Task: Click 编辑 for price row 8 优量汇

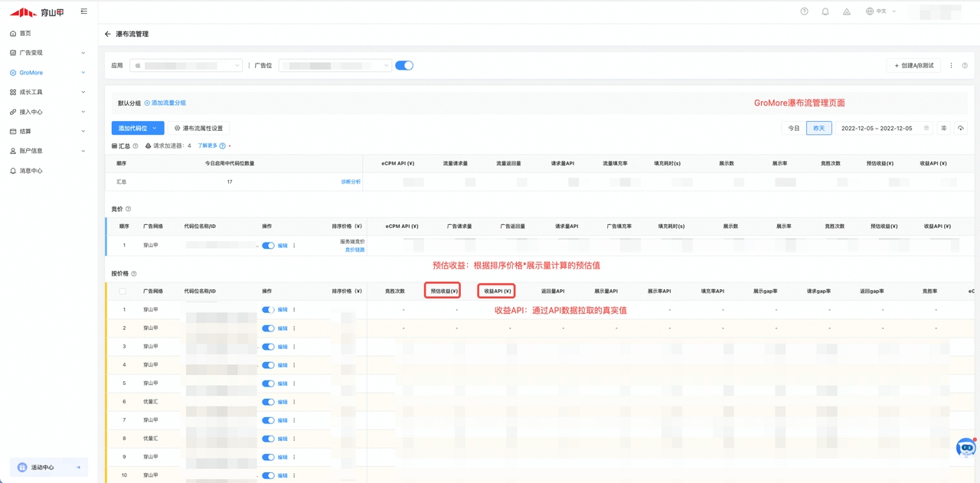Action: (283, 439)
